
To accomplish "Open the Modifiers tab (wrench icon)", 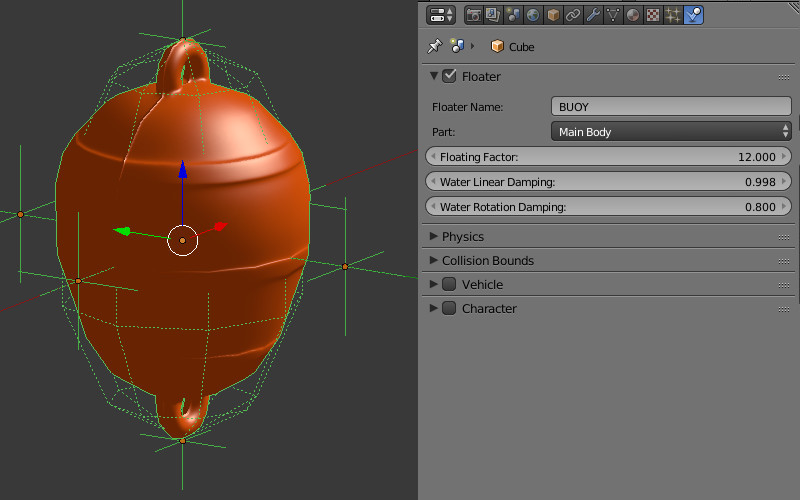I will pos(592,15).
